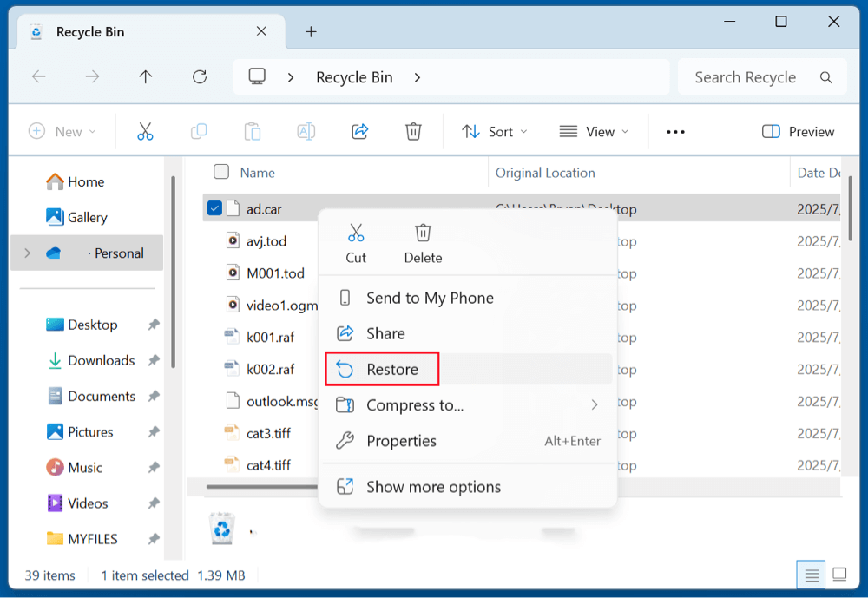Open the Sort dropdown
Screen dimensions: 868x598
494,131
